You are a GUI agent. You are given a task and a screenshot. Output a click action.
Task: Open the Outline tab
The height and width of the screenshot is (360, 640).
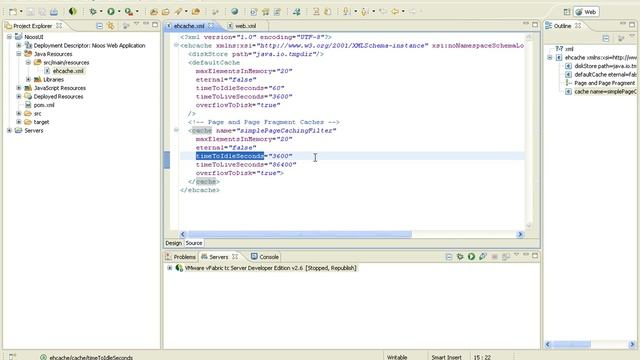(562, 26)
